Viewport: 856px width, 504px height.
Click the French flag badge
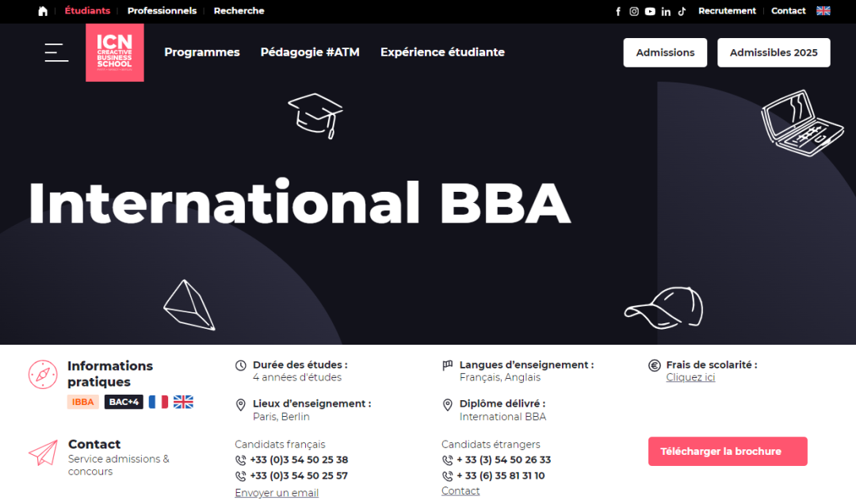click(159, 402)
